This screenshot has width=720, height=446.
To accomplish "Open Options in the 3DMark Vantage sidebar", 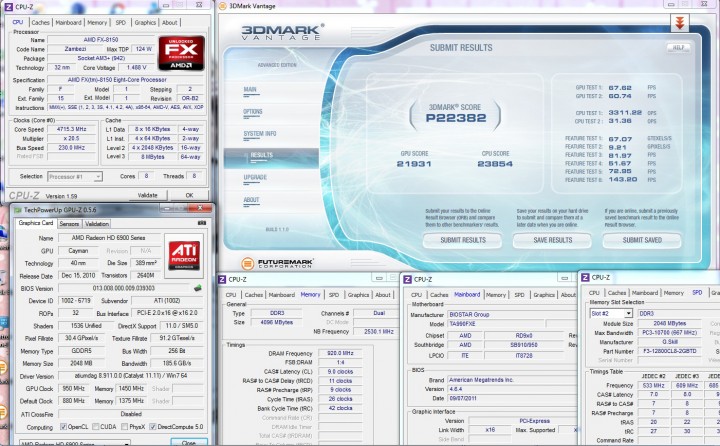I will (x=253, y=112).
